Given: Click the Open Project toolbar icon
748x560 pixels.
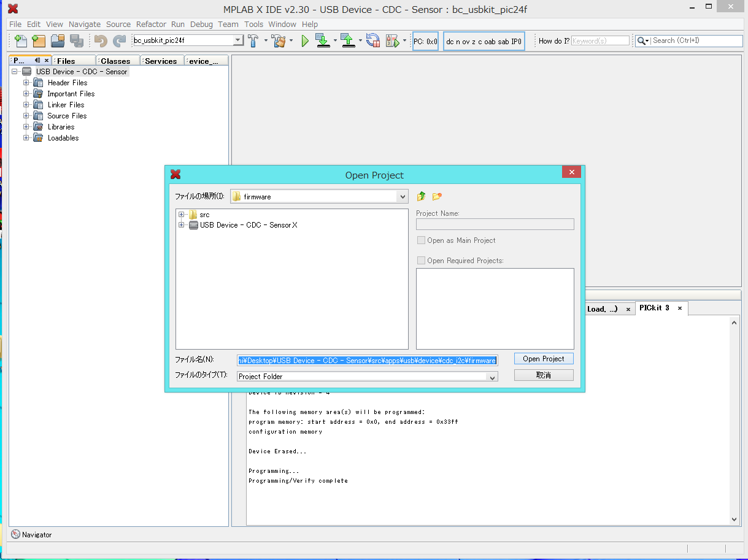Looking at the screenshot, I should click(58, 41).
